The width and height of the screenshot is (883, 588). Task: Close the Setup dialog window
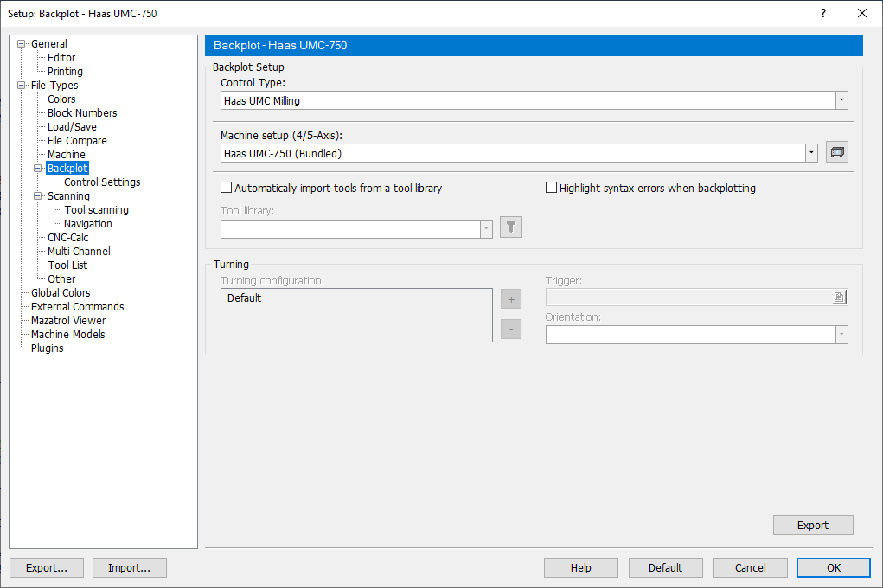861,13
